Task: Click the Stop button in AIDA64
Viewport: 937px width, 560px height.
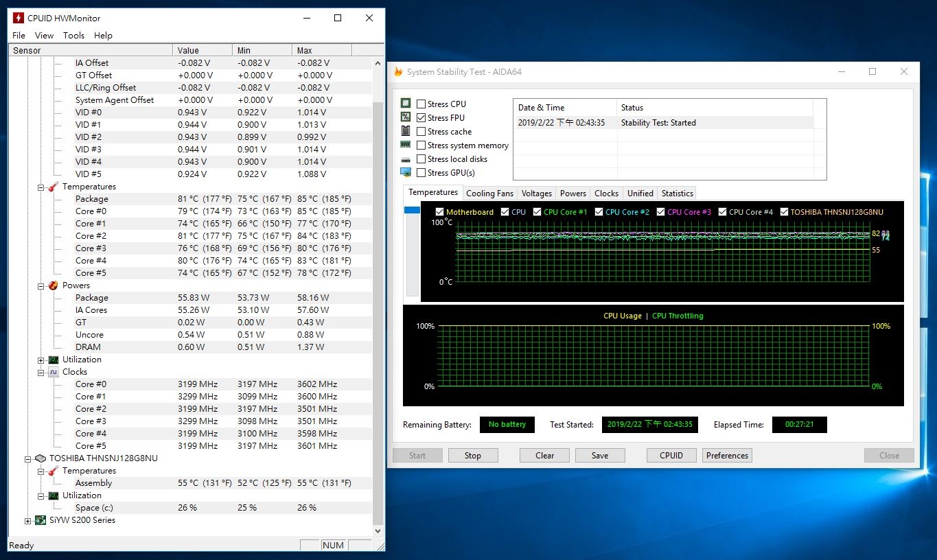Action: pyautogui.click(x=473, y=456)
